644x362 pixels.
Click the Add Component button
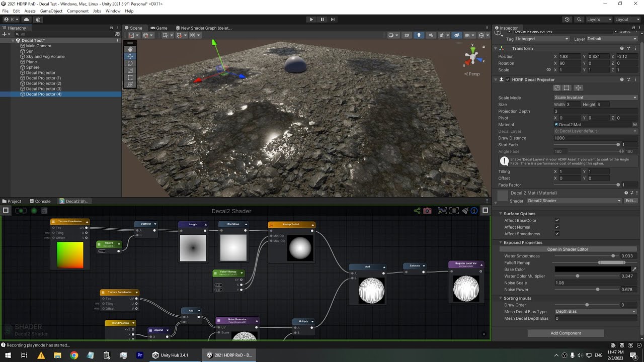(566, 333)
